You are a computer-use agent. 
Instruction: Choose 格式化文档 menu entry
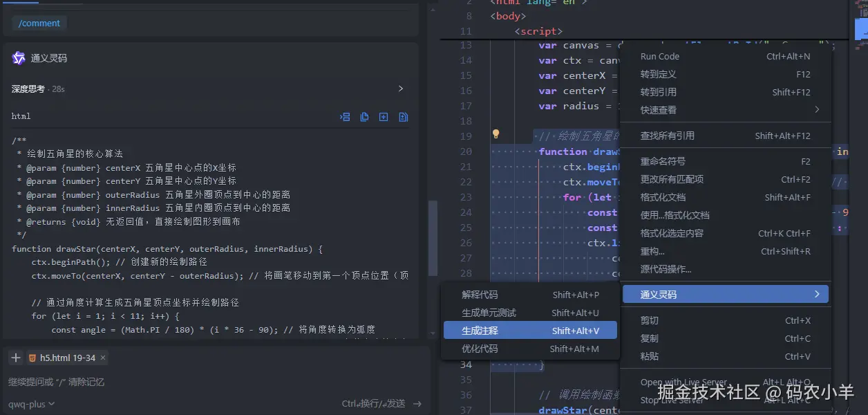[725, 197]
